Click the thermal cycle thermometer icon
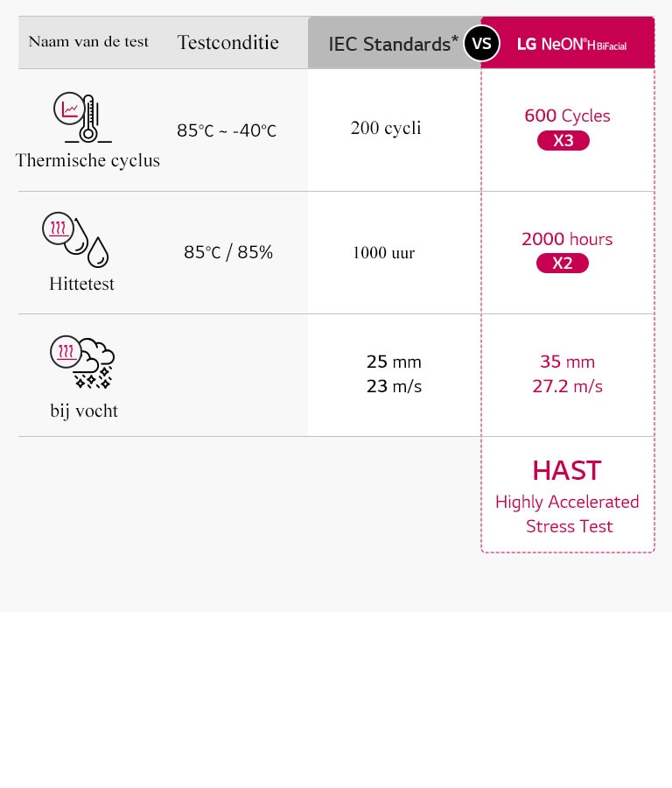Image resolution: width=672 pixels, height=788 pixels. coord(82,118)
